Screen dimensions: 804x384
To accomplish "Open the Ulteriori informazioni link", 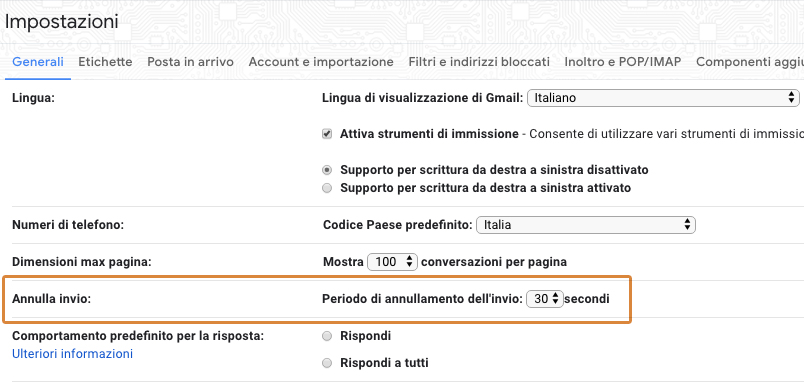I will [72, 354].
